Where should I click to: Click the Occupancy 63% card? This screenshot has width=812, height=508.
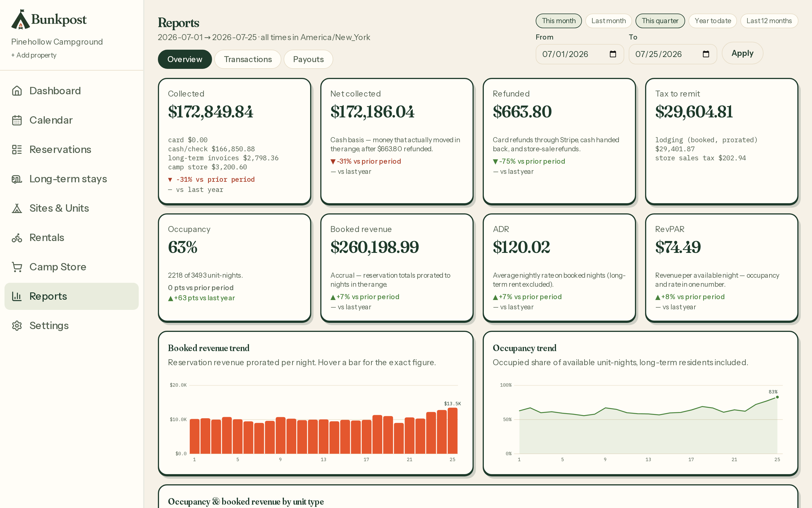point(234,268)
